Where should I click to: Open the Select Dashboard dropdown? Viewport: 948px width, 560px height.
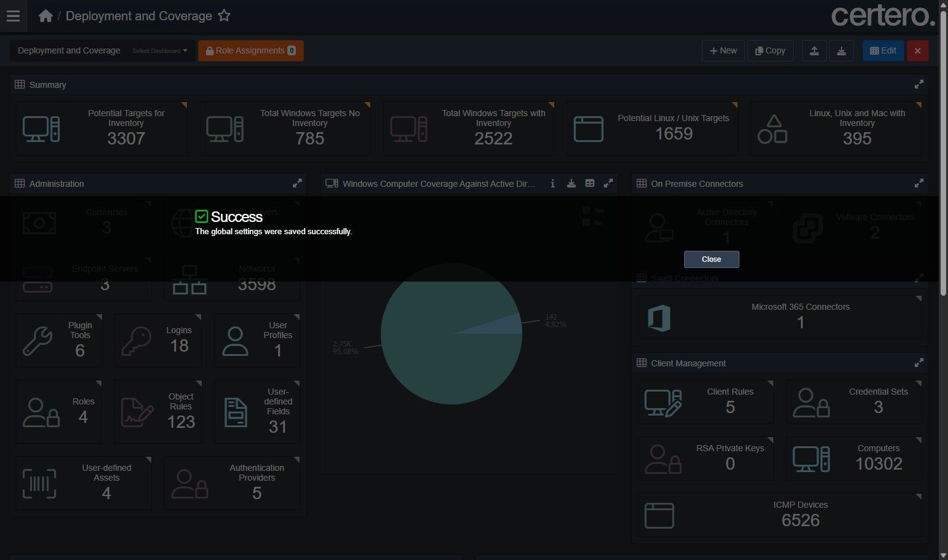[160, 50]
